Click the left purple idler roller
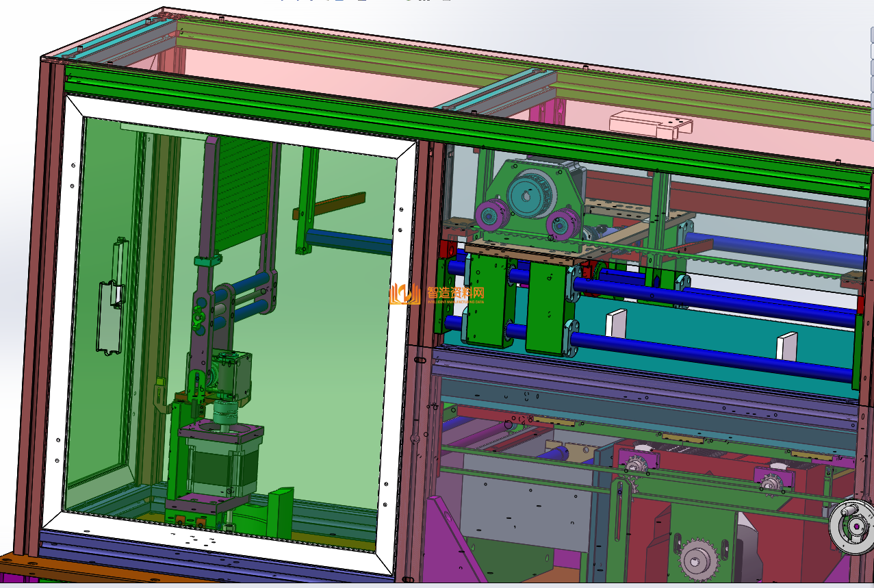The image size is (874, 588). (x=490, y=217)
